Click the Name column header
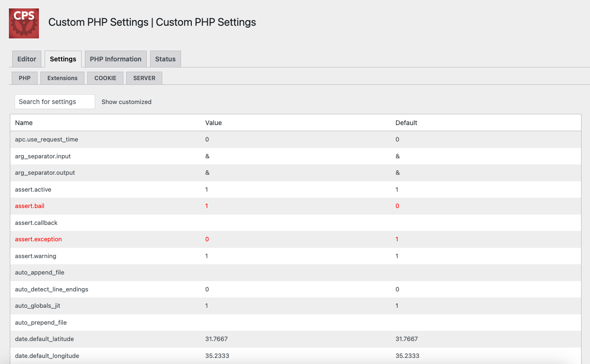Viewport: 590px width, 364px height. pos(24,122)
